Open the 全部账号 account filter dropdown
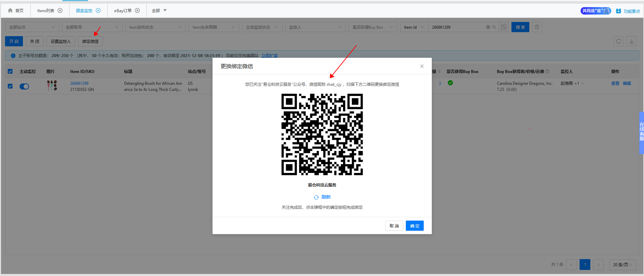The width and height of the screenshot is (644, 276). coord(92,27)
